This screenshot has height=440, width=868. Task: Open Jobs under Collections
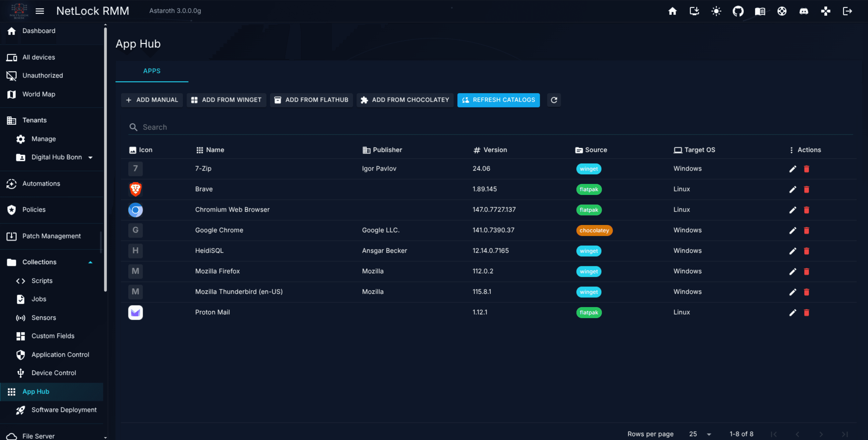(x=52, y=299)
